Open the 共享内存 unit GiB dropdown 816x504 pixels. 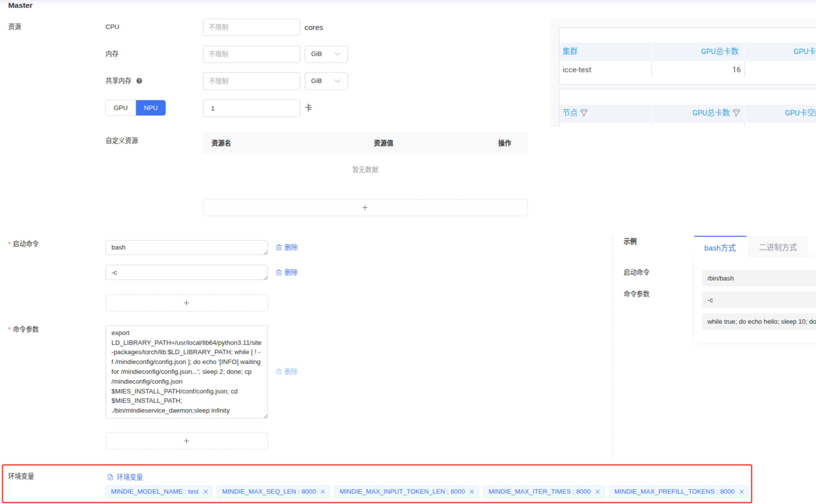(x=326, y=81)
